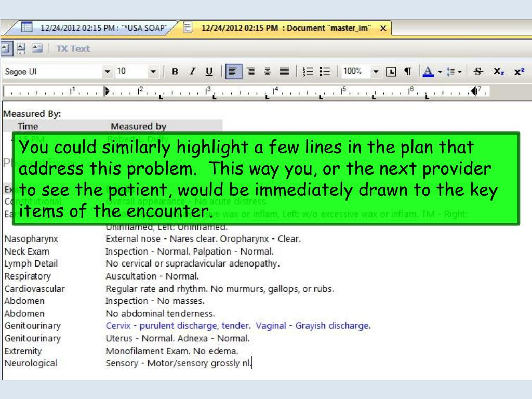Click the document icon on the master_im tab

tap(188, 27)
